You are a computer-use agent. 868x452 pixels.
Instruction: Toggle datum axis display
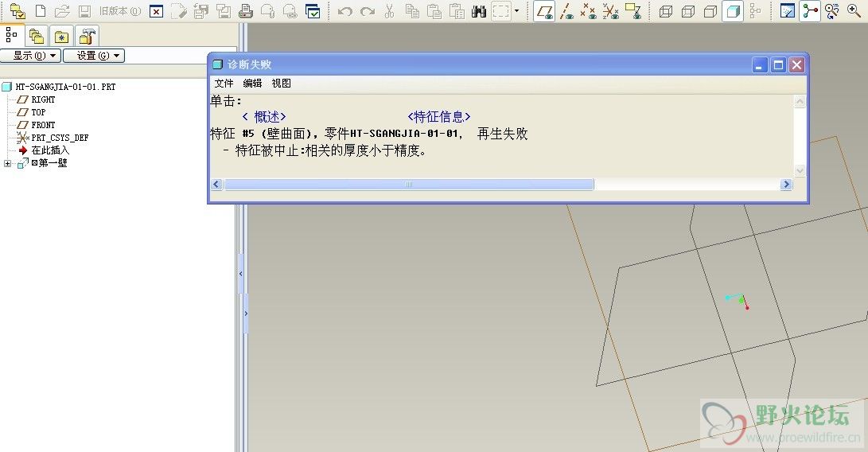[x=566, y=11]
